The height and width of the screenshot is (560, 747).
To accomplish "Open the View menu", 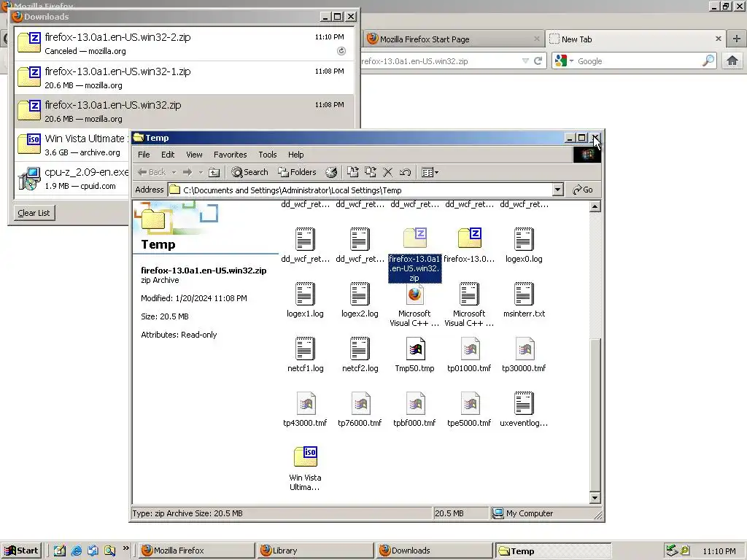I will pos(194,155).
